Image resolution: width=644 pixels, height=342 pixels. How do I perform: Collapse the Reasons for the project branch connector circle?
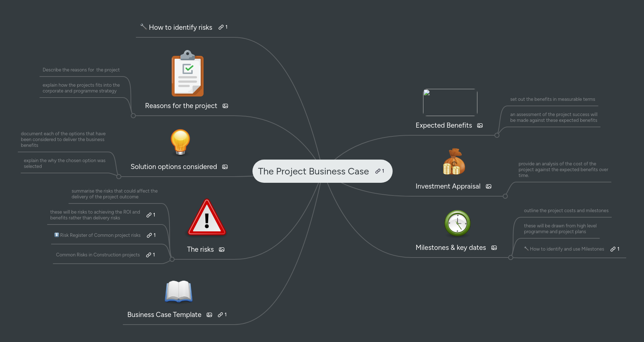pyautogui.click(x=133, y=116)
